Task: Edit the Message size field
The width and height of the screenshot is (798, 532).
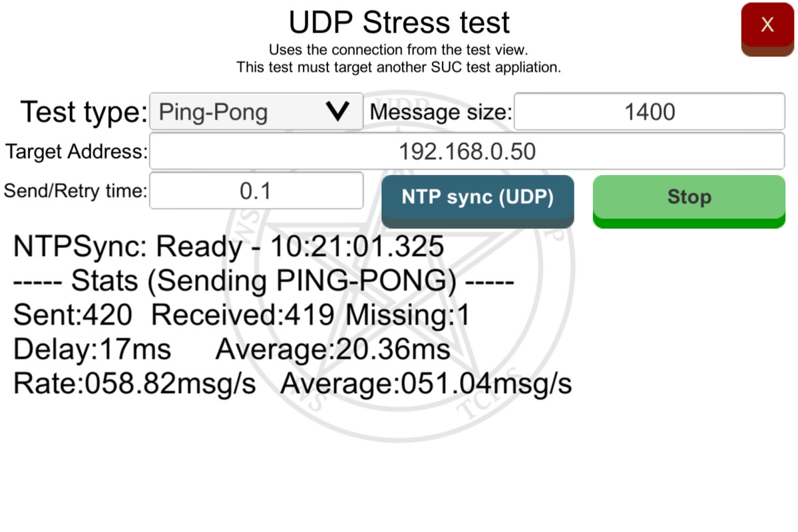Action: coord(650,111)
